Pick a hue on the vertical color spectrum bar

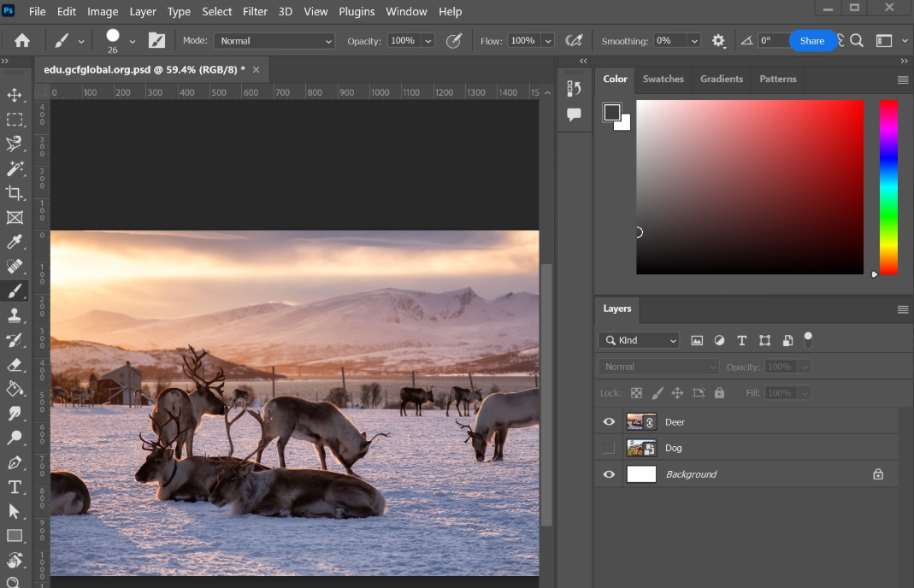(887, 188)
